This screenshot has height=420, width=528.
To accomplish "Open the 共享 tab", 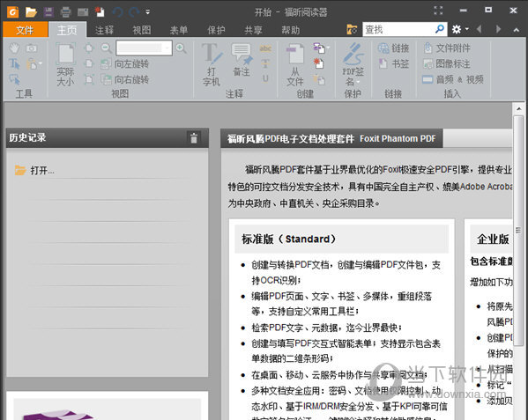I will pos(253,30).
